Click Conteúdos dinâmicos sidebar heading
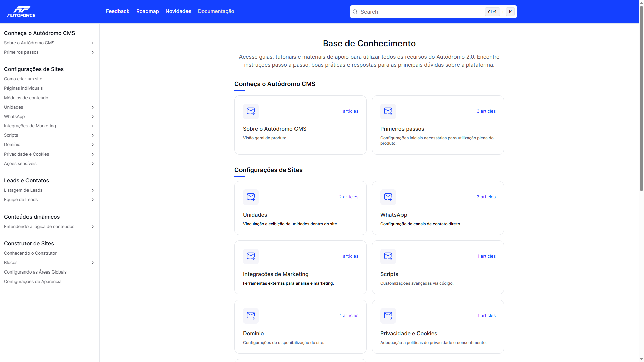Image resolution: width=644 pixels, height=362 pixels. click(x=32, y=217)
